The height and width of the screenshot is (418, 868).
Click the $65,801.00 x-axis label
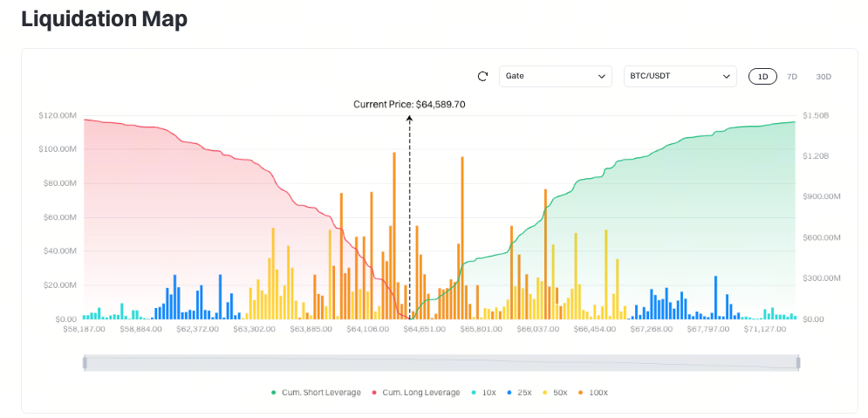click(482, 329)
